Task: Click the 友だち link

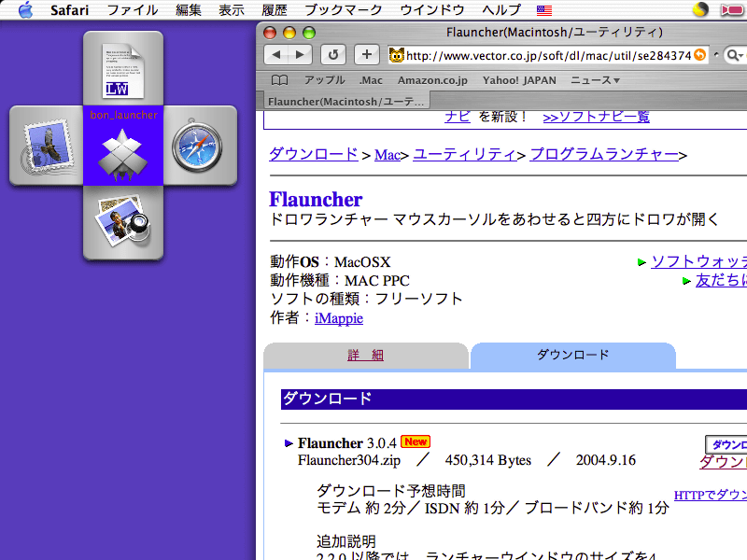Action: pos(721,281)
